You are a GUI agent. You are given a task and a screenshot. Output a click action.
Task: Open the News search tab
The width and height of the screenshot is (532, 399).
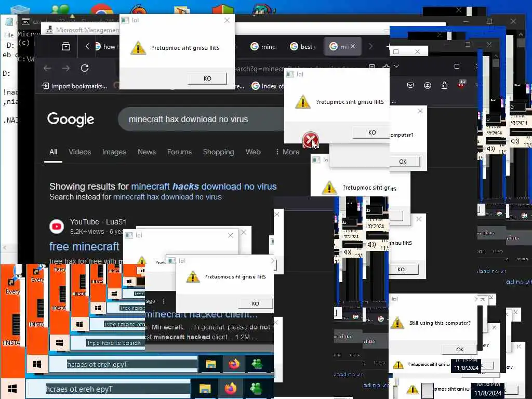147,152
